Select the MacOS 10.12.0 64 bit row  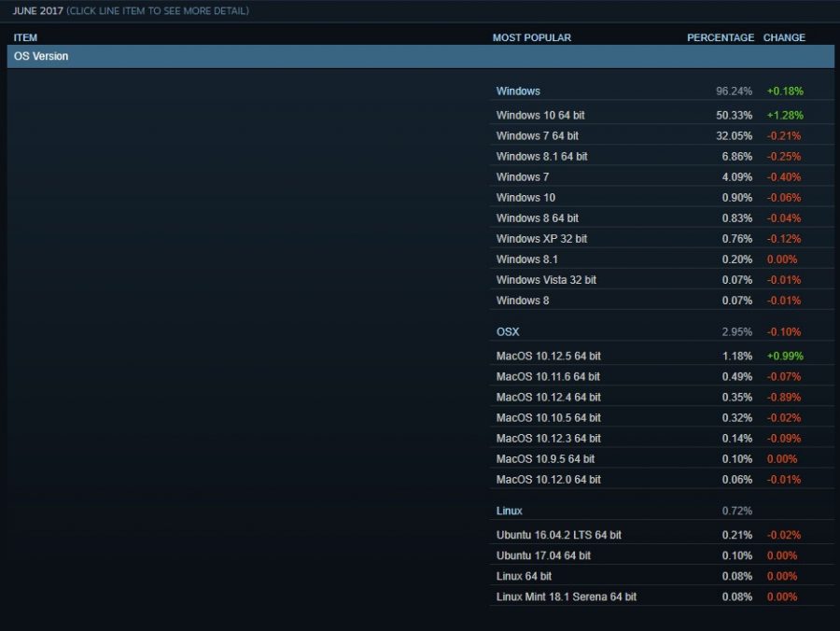pos(662,480)
